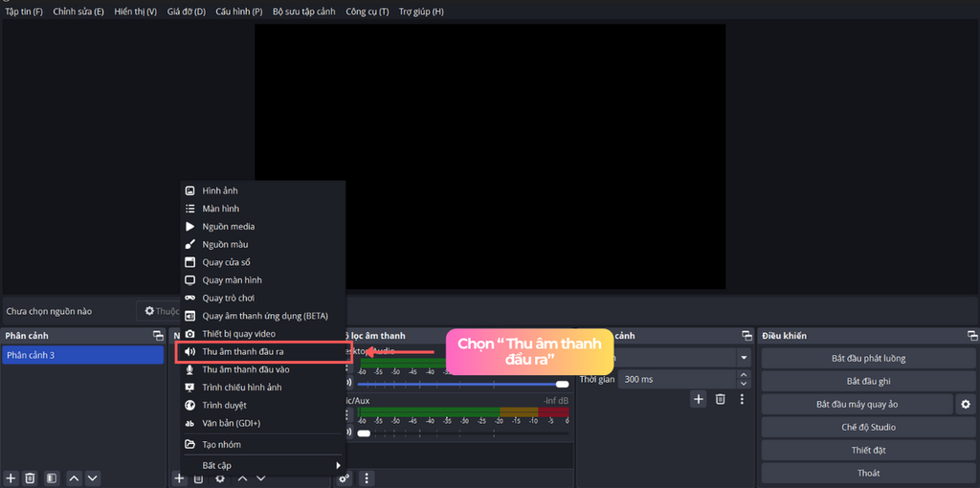
Task: Delete selected scene with trash icon in Phân cảnh panel
Action: click(30, 478)
